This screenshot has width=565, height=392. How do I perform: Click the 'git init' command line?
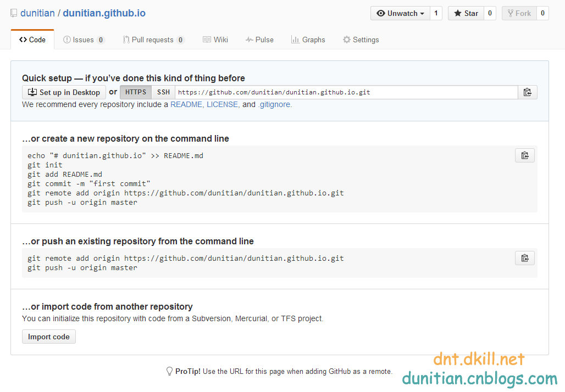[x=45, y=165]
